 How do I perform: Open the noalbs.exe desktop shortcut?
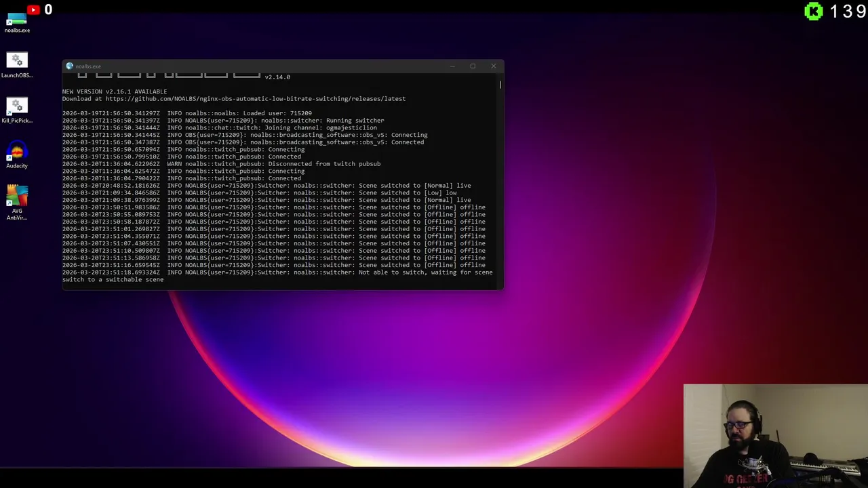coord(17,22)
